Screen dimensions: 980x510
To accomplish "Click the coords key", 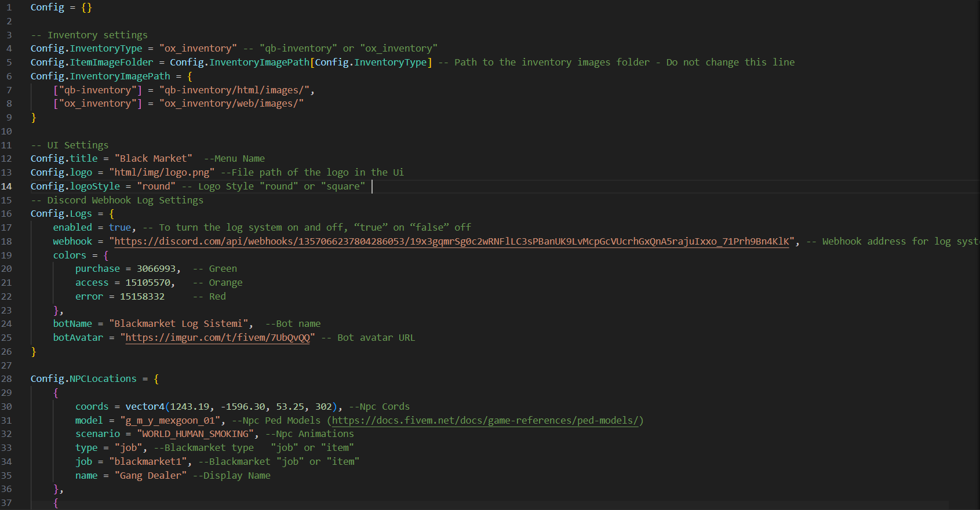I will (92, 406).
